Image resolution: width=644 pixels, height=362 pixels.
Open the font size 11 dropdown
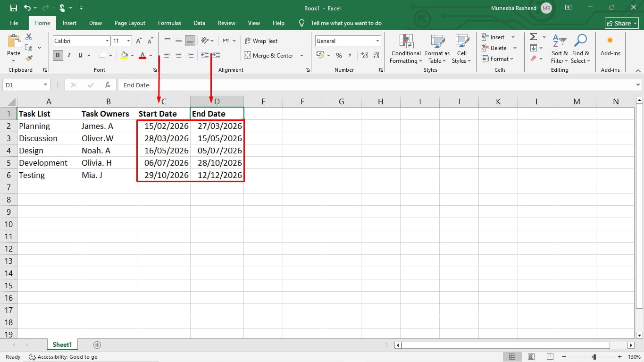[x=128, y=41]
